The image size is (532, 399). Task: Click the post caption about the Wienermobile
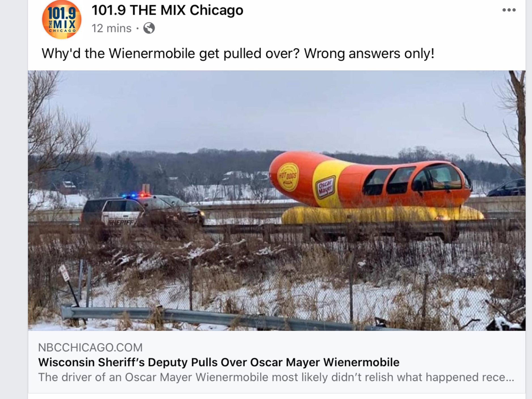tap(238, 53)
